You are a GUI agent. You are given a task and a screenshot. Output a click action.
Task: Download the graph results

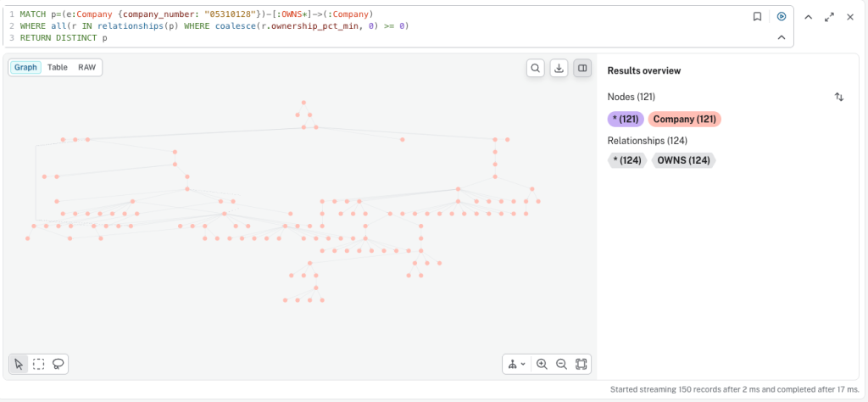559,69
